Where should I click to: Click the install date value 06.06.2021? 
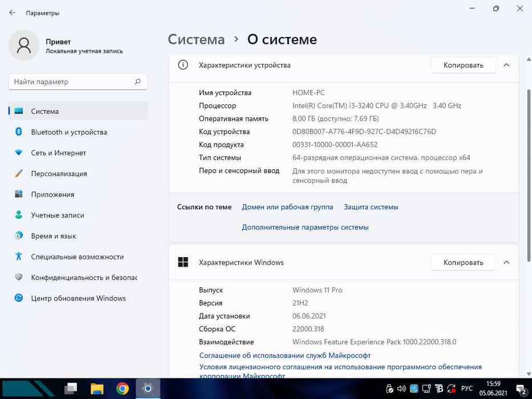(308, 316)
